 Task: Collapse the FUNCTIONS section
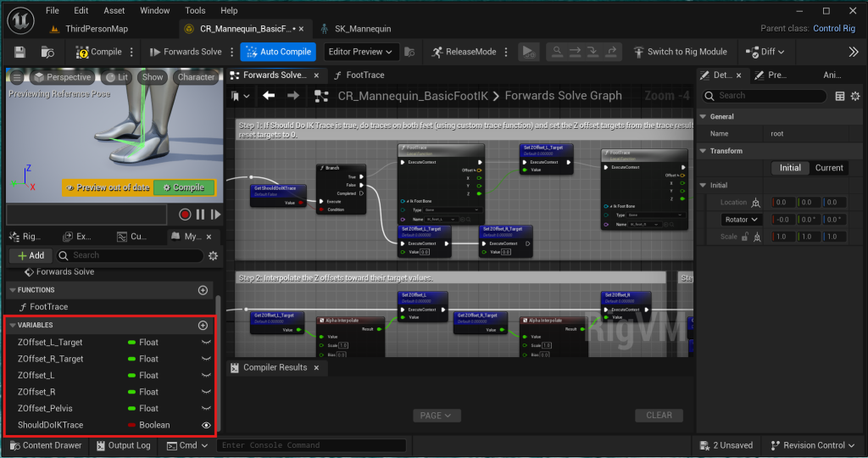[13, 289]
